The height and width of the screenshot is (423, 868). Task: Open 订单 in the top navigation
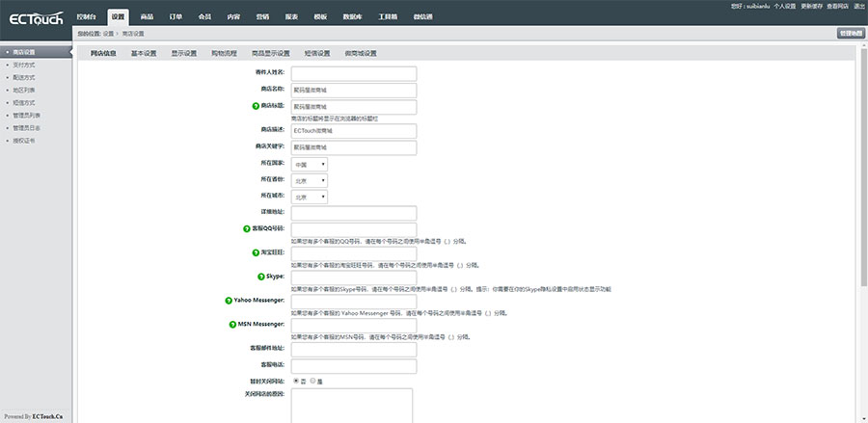pos(176,16)
